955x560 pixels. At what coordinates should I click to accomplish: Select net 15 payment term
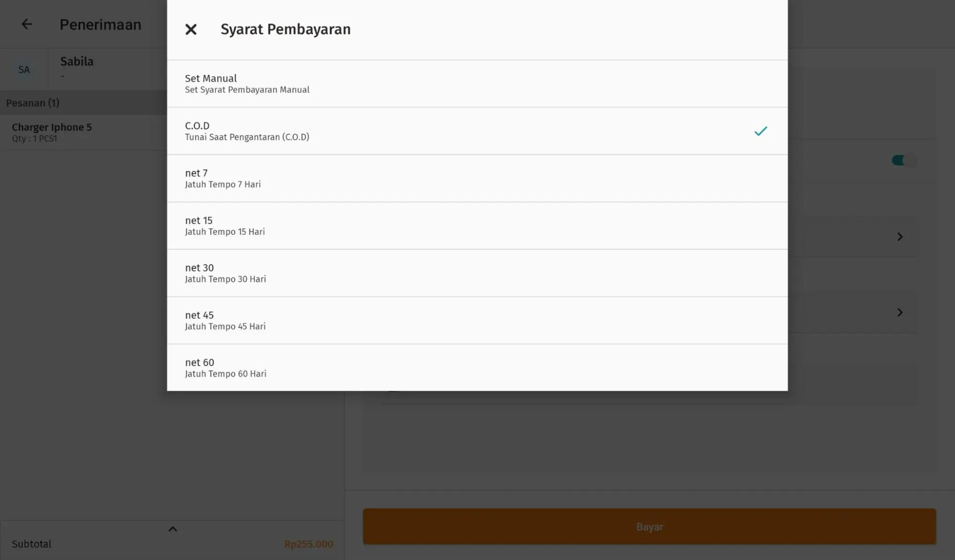477,225
